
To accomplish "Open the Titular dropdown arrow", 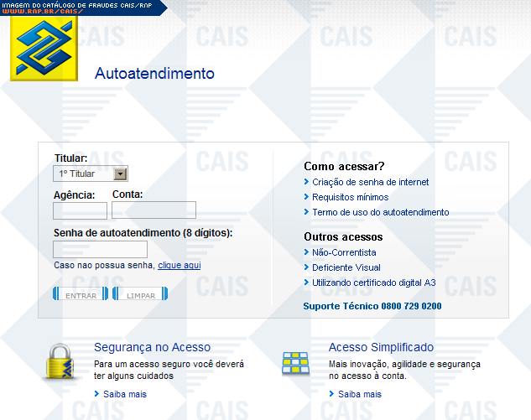I will coord(120,174).
